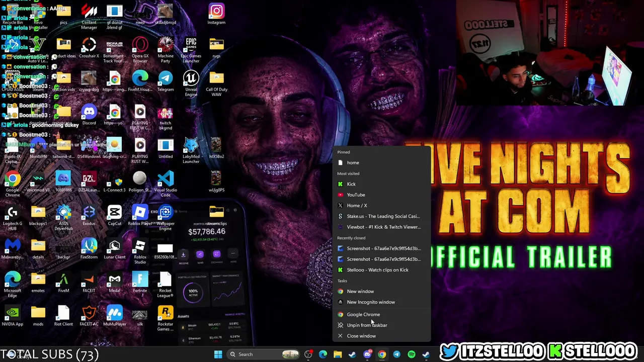Select the Content Manager desktop icon
644x362 pixels.
(x=89, y=17)
